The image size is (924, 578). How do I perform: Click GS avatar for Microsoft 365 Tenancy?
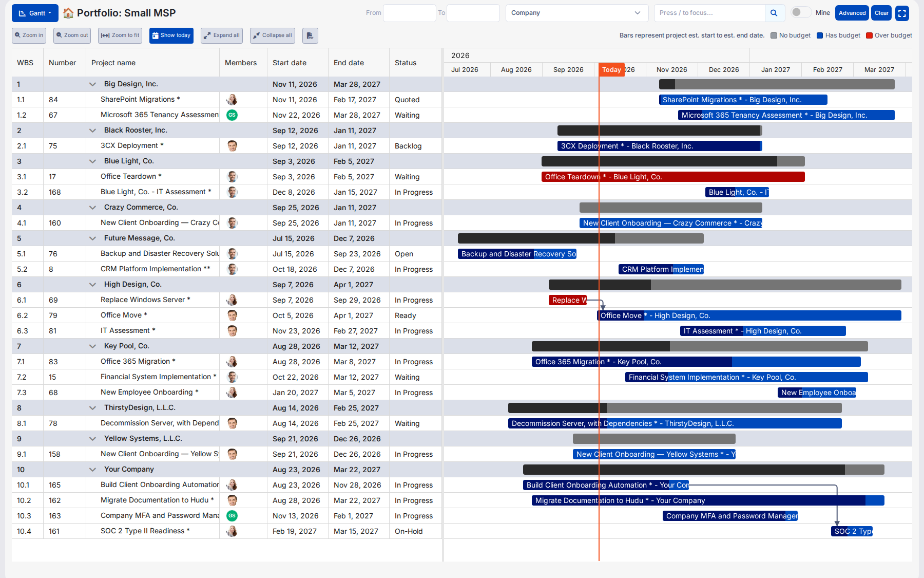(232, 115)
